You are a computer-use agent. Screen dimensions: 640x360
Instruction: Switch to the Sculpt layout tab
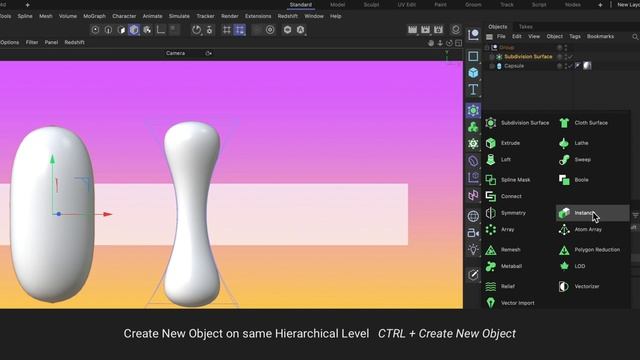[x=371, y=4]
